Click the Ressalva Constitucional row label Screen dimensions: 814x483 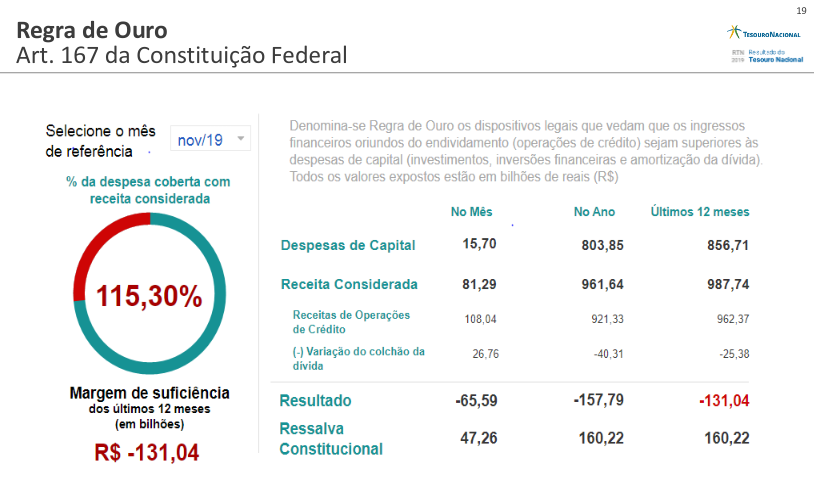(330, 439)
